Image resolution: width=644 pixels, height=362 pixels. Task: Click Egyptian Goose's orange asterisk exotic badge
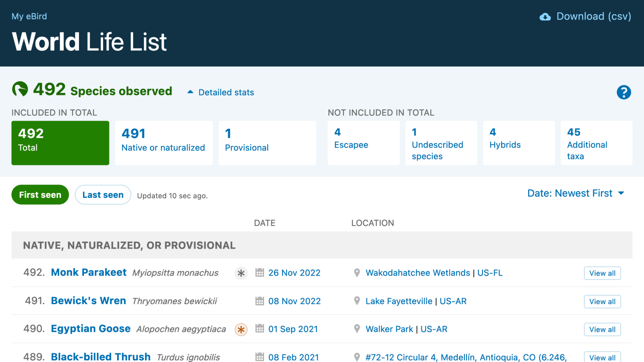(241, 329)
